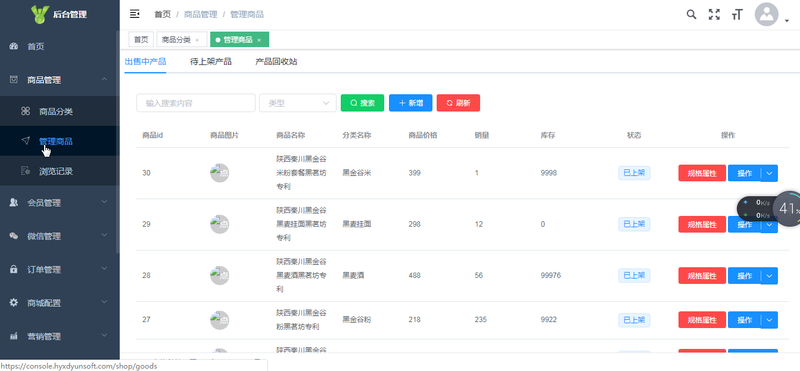
Task: Click the 商城配置 gear icon
Action: coord(14,303)
